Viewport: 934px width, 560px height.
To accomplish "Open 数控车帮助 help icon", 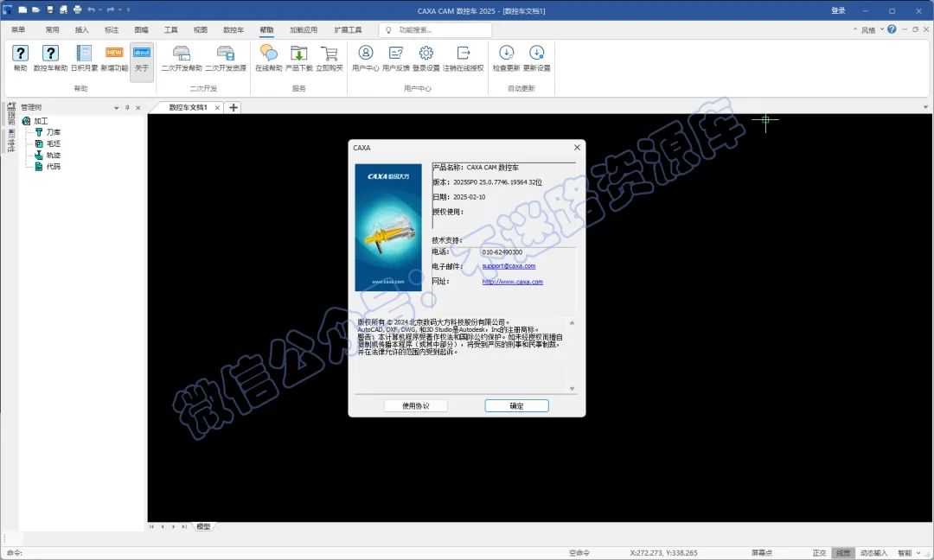I will [x=51, y=54].
